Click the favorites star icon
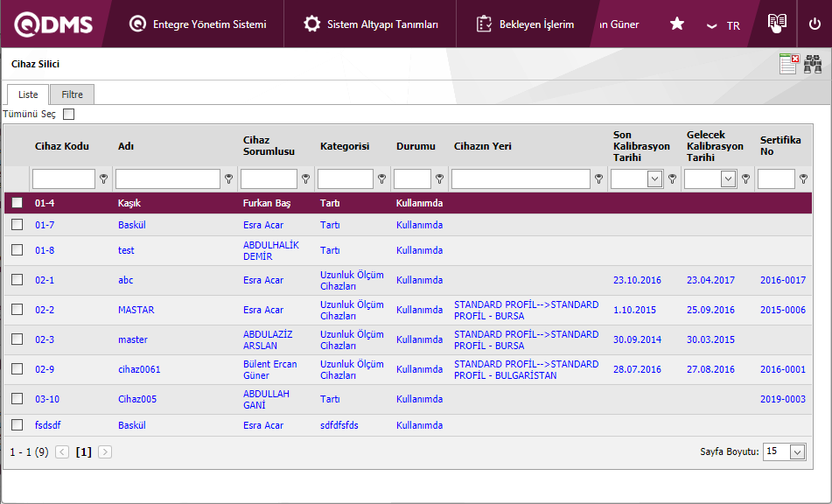Screen dimensions: 832x504 pos(676,24)
